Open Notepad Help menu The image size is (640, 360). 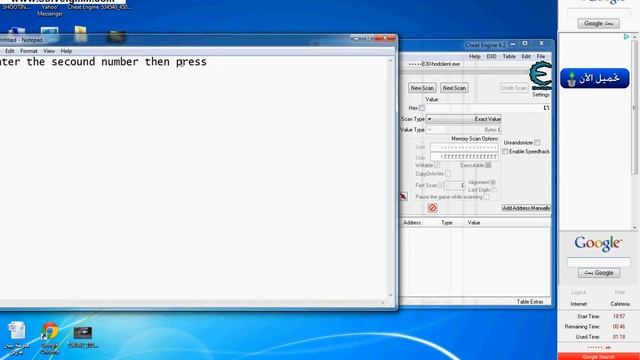point(66,51)
